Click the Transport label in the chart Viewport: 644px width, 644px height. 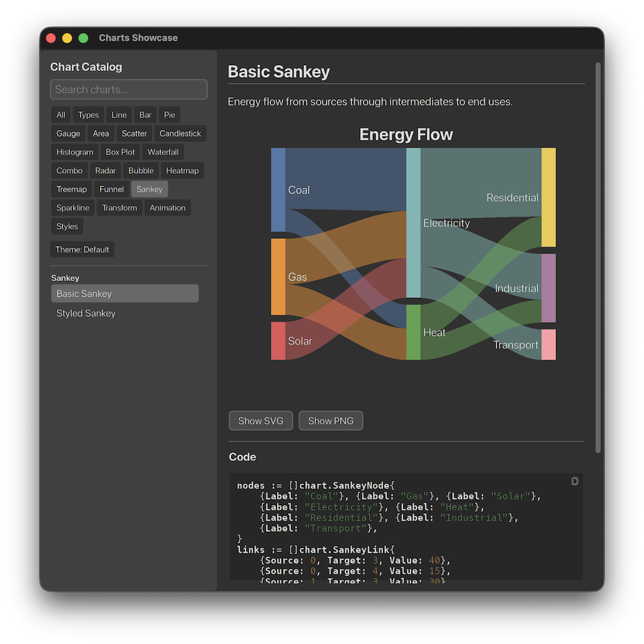[515, 345]
